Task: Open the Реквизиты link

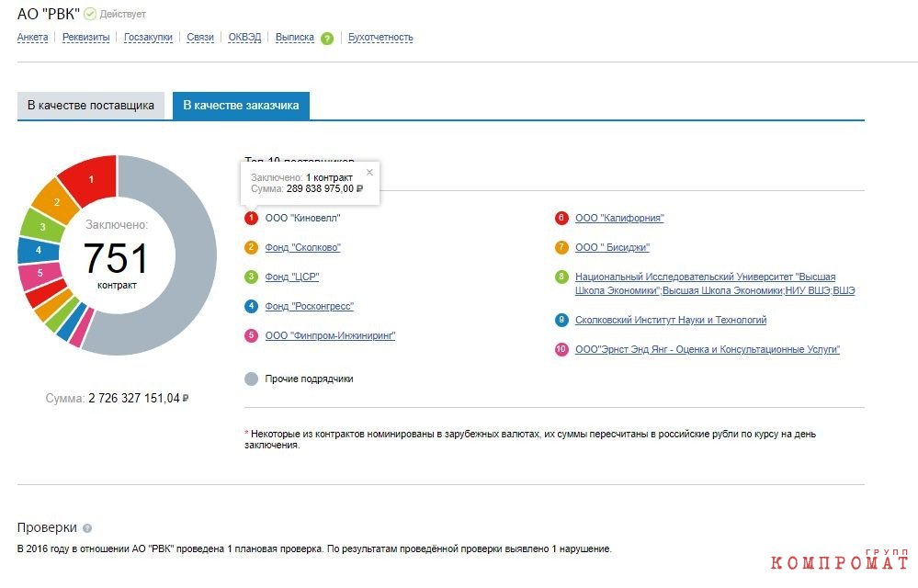Action: (x=86, y=38)
